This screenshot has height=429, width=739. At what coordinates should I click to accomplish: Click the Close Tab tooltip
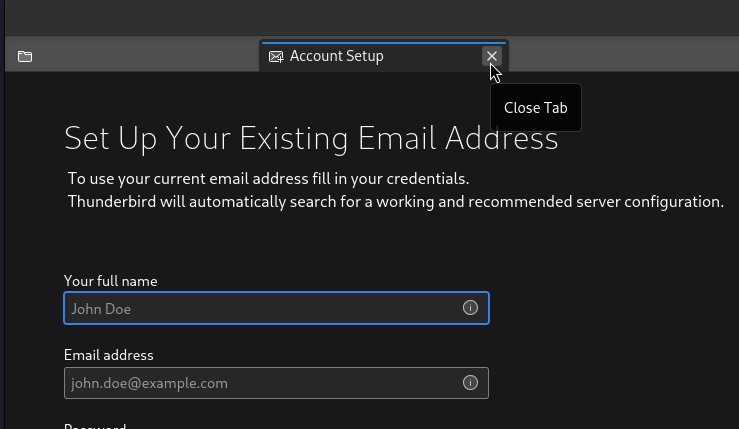point(535,108)
